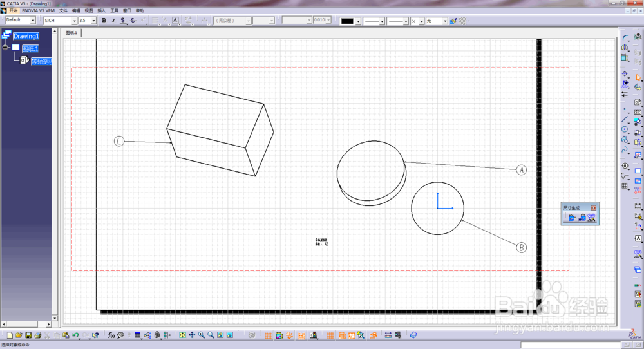Open the black color swatch dropdown arrow
Image resolution: width=644 pixels, height=349 pixels.
(x=358, y=21)
